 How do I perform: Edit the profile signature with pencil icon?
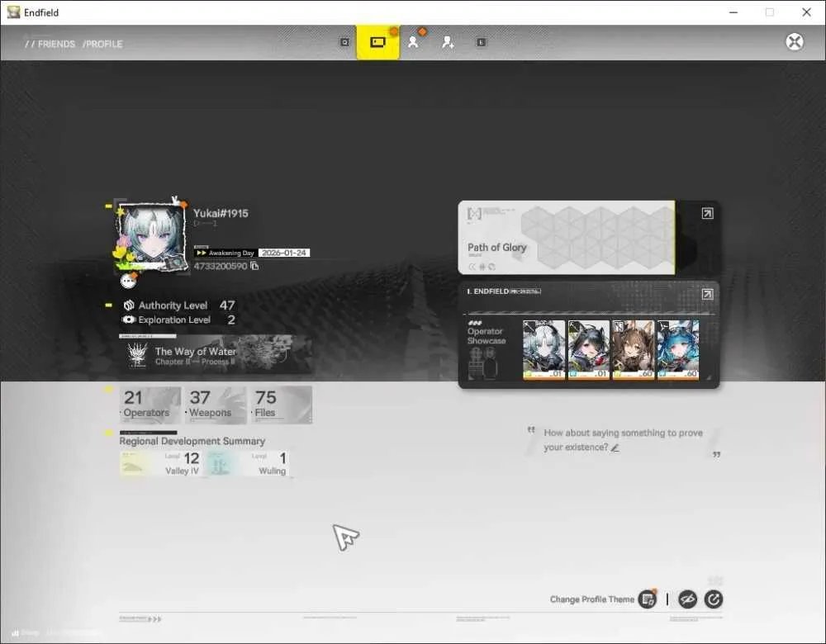point(615,447)
